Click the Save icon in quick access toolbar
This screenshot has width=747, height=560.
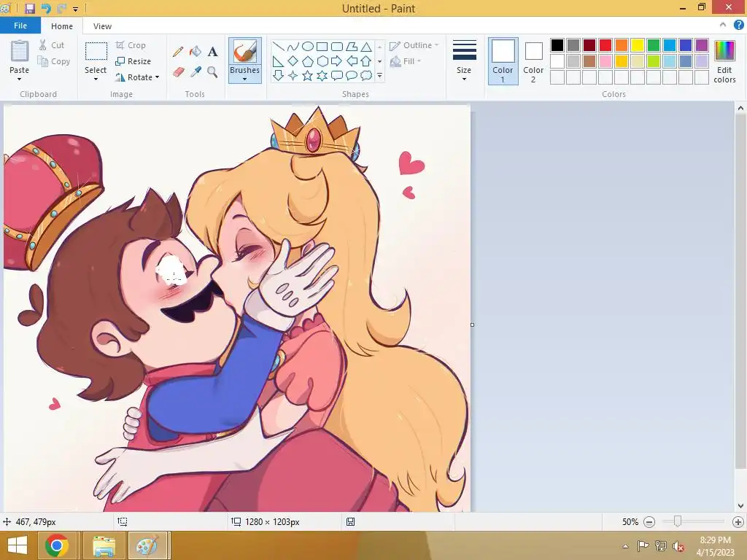coord(29,8)
